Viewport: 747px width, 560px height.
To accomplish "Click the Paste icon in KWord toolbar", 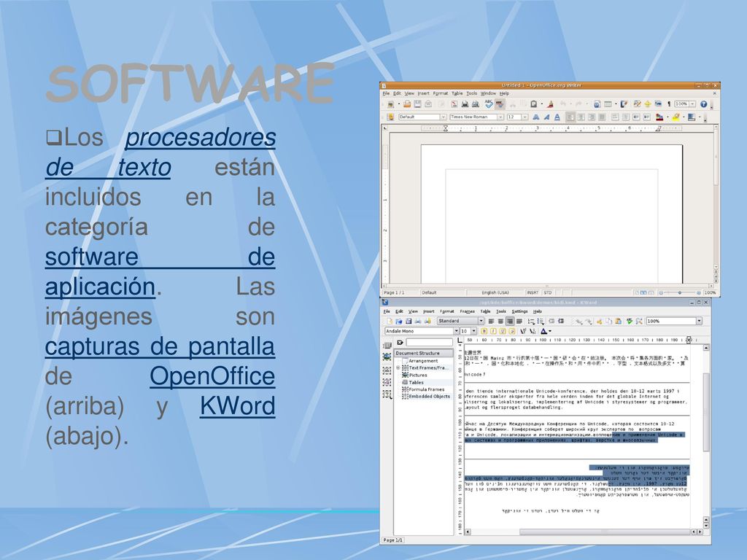I will click(618, 321).
